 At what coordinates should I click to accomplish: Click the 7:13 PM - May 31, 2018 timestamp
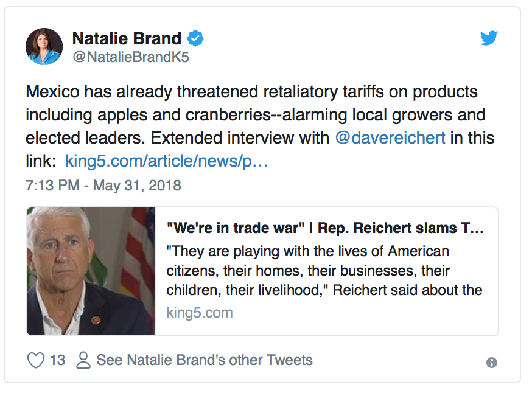point(103,186)
